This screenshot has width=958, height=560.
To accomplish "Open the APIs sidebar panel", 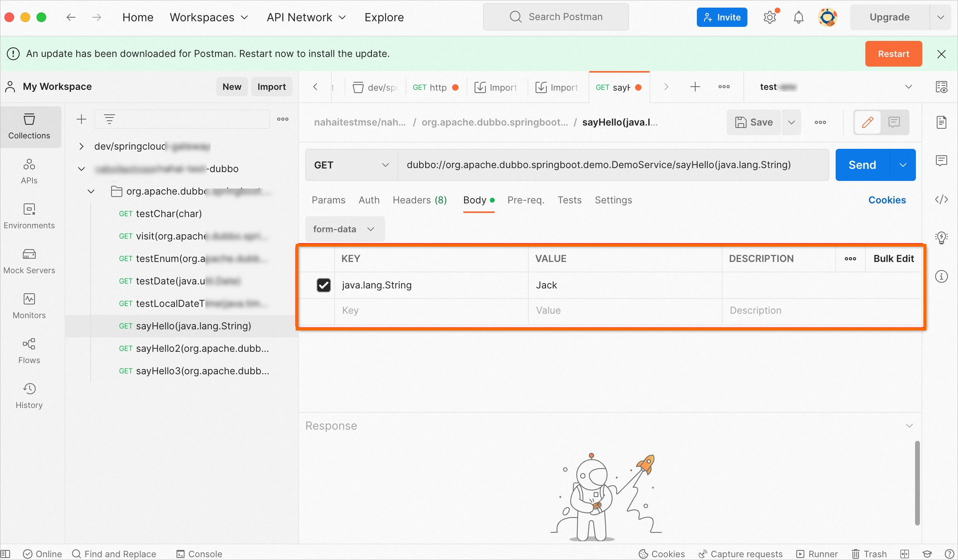I will (x=29, y=171).
